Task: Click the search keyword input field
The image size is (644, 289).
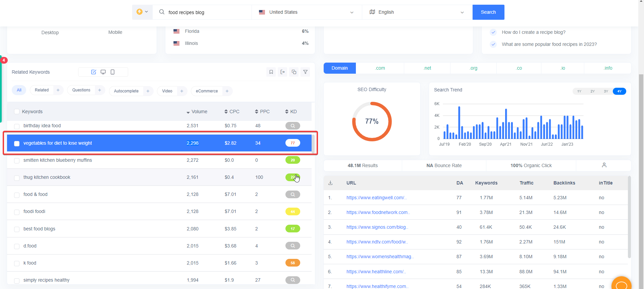Action: click(x=208, y=12)
